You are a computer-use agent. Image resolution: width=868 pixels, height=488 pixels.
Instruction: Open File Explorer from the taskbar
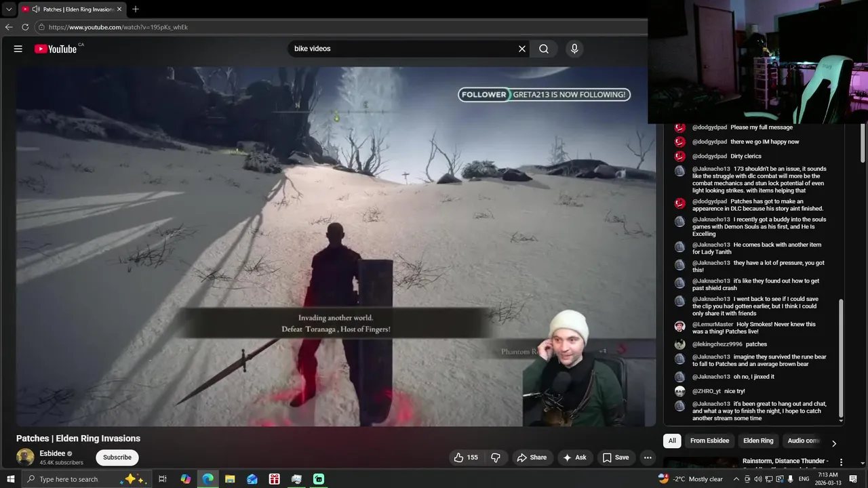click(x=230, y=479)
